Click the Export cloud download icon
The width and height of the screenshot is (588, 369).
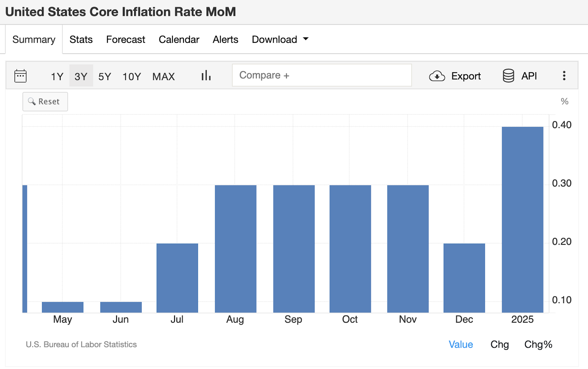[437, 76]
